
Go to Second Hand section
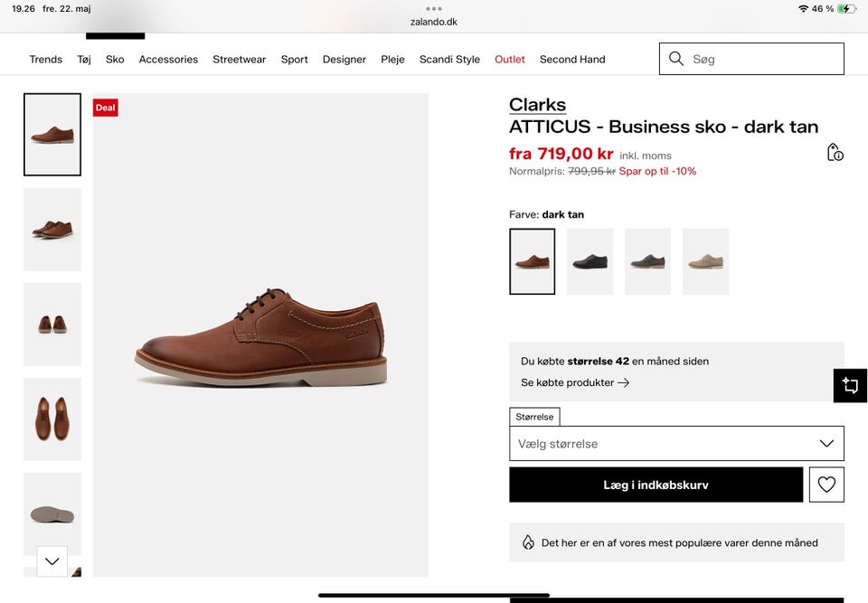click(x=572, y=60)
